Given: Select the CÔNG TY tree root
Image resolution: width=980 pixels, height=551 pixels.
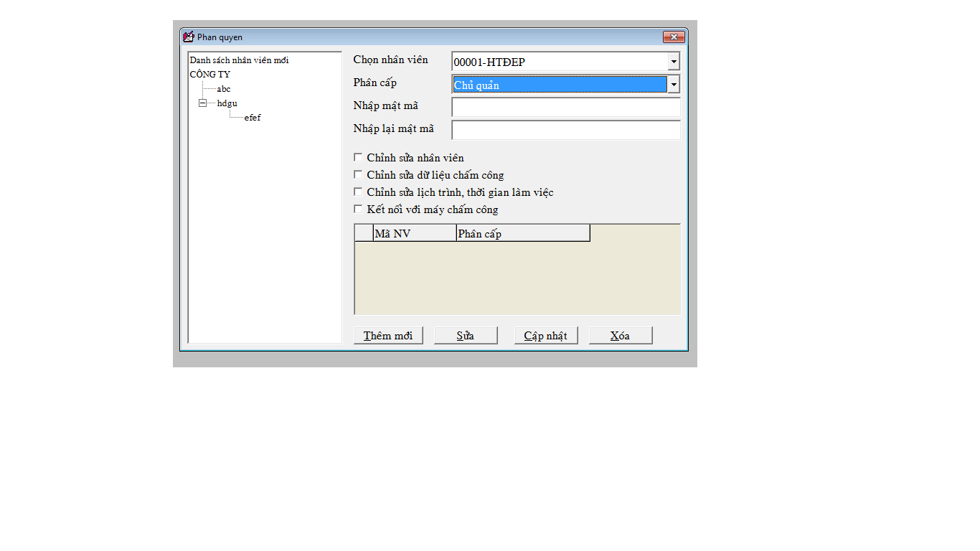Looking at the screenshot, I should coord(210,74).
